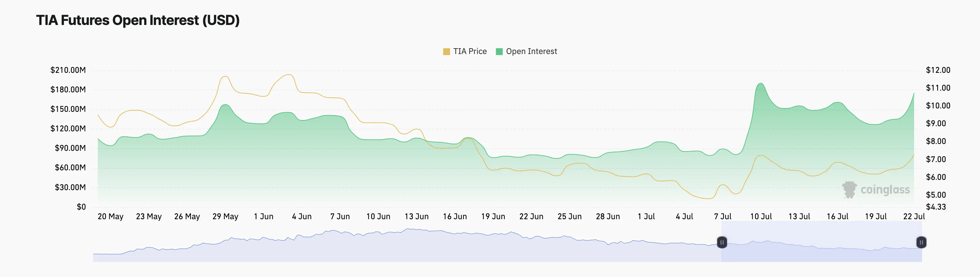980x277 pixels.
Task: Click the yellow TIA Price legend swatch
Action: click(x=446, y=51)
